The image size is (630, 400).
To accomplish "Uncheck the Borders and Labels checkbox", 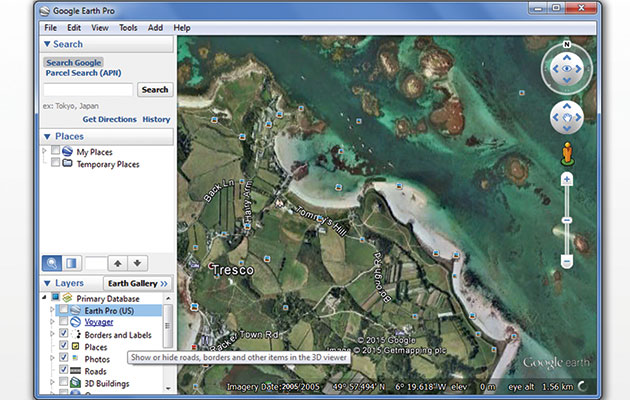I will [63, 333].
